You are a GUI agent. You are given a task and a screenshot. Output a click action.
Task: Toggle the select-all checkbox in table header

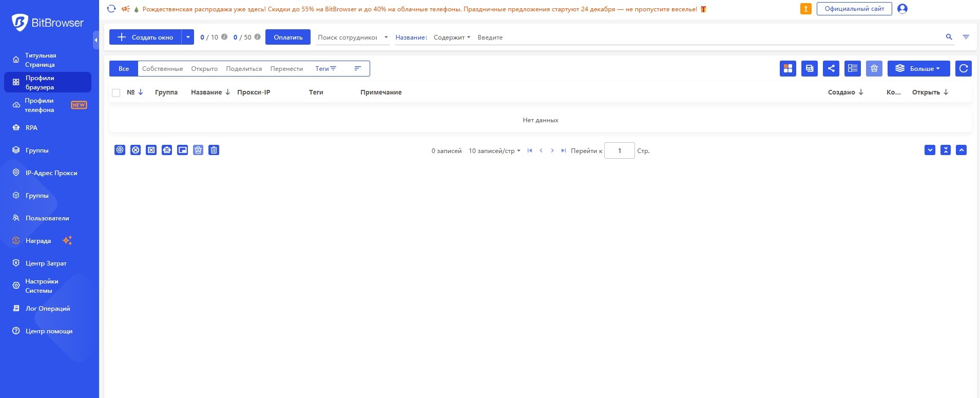(116, 93)
